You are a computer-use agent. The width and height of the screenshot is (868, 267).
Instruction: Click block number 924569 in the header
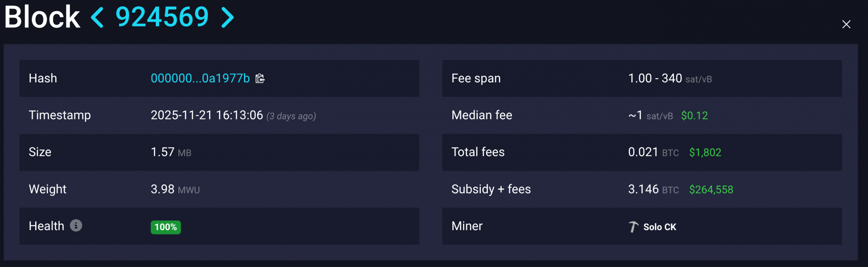click(162, 17)
